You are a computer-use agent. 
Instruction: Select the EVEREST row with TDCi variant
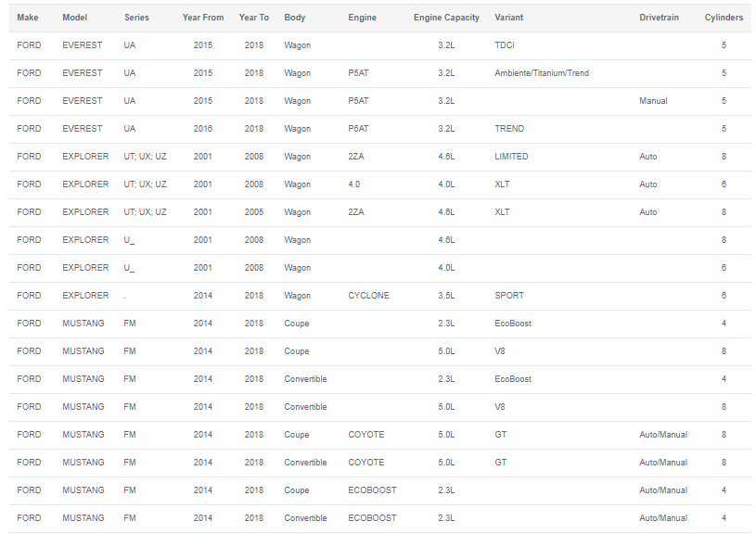[x=380, y=45]
